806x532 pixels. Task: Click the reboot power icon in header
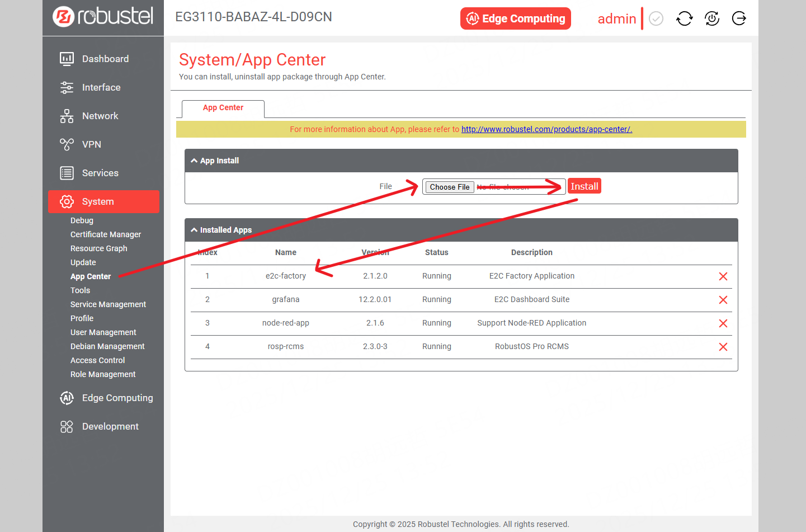coord(711,18)
